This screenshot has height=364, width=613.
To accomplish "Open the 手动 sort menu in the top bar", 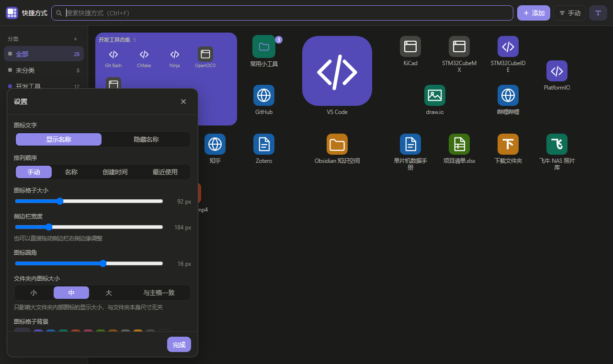I will click(569, 13).
